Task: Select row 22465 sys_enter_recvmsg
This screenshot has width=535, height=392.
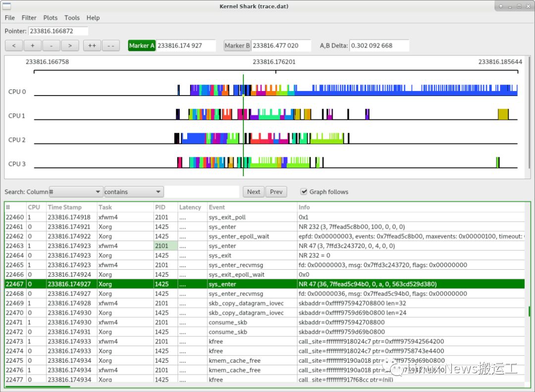Action: pos(265,265)
